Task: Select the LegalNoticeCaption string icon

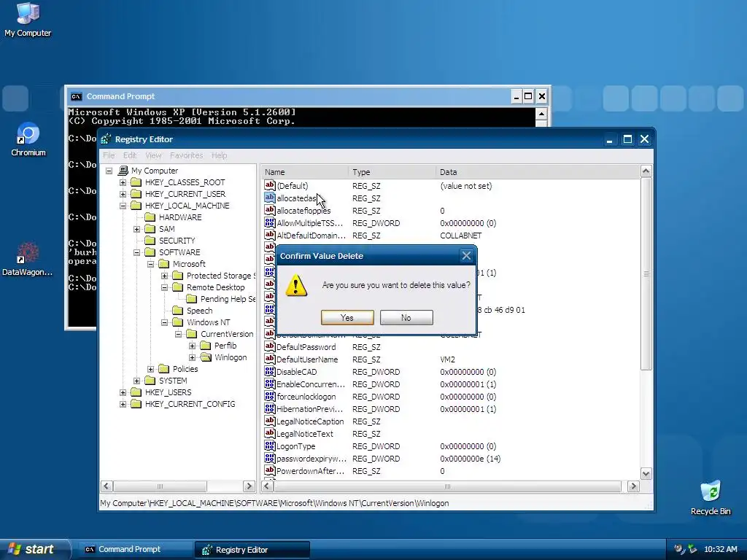Action: (x=270, y=421)
